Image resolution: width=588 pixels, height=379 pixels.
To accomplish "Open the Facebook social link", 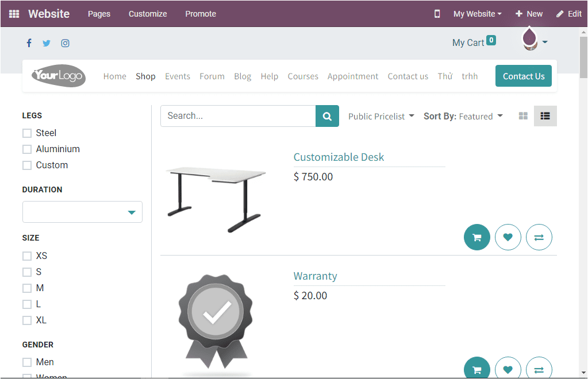I will click(x=29, y=42).
